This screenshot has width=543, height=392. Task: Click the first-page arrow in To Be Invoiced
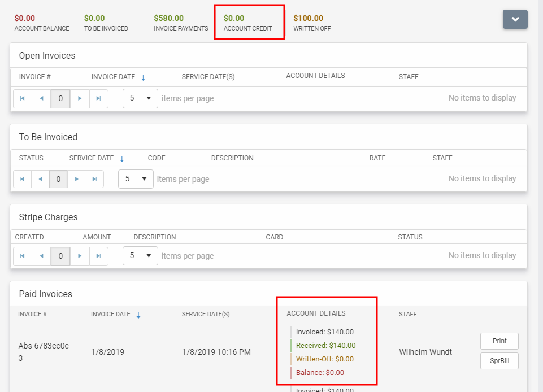click(x=23, y=179)
